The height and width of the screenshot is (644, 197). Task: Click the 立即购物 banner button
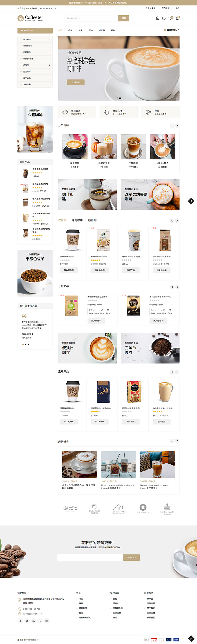(x=76, y=82)
